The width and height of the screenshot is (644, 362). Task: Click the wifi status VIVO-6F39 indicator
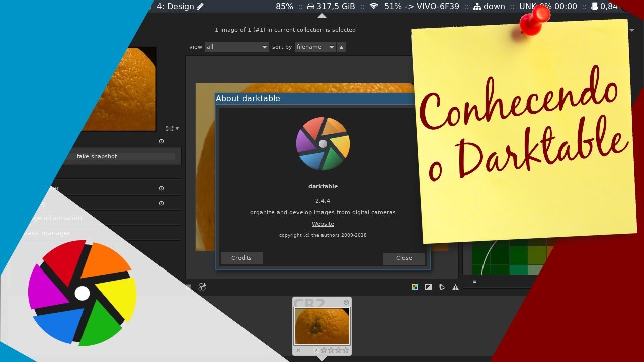tap(414, 6)
